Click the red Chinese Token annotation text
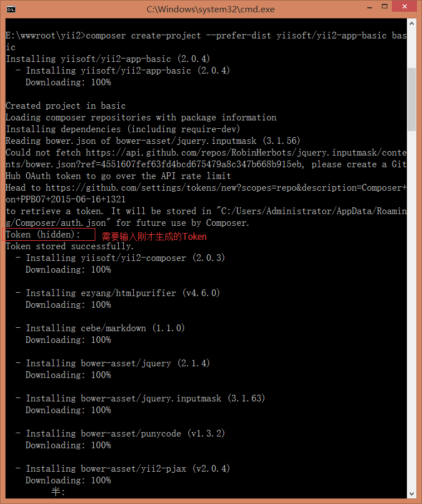 click(x=154, y=236)
